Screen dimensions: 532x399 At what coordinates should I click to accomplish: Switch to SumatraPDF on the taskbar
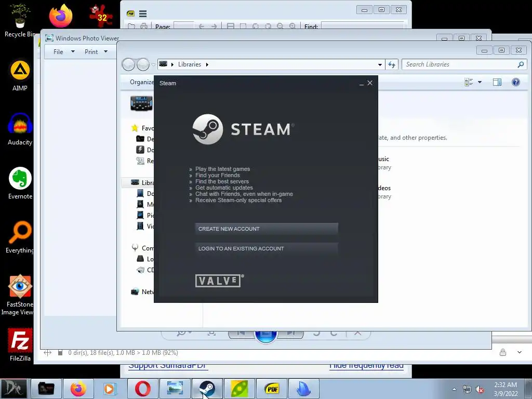tap(272, 389)
